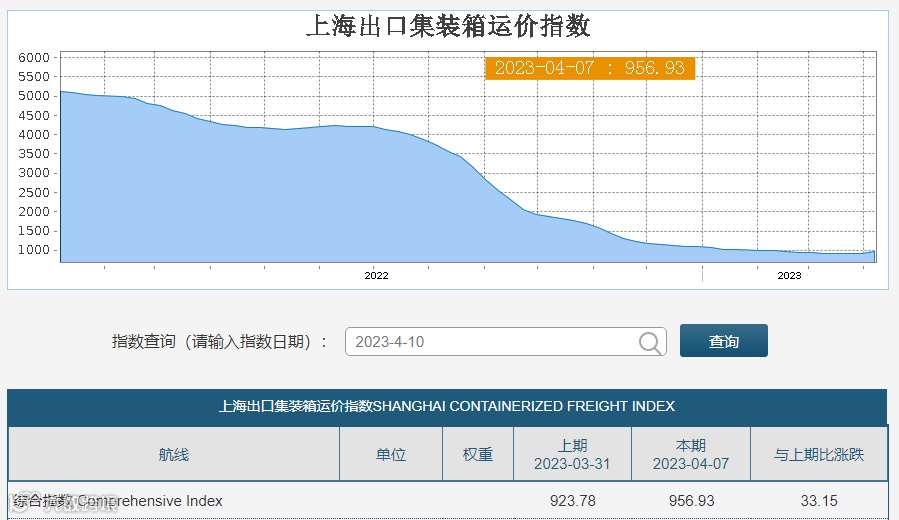Screen dimensions: 899x520
Task: Click the chart title 上海出口集装箱运价指数
Action: tap(448, 26)
